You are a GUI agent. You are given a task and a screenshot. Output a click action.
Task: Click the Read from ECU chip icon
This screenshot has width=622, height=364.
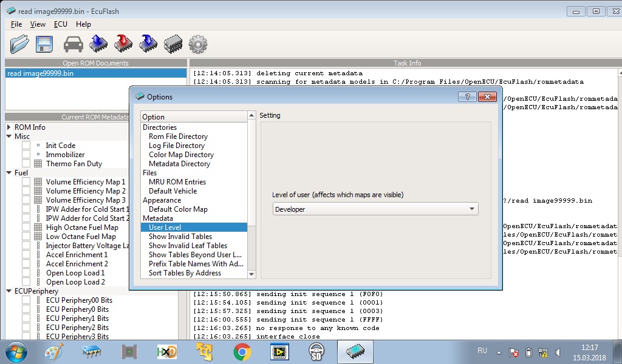(x=98, y=44)
